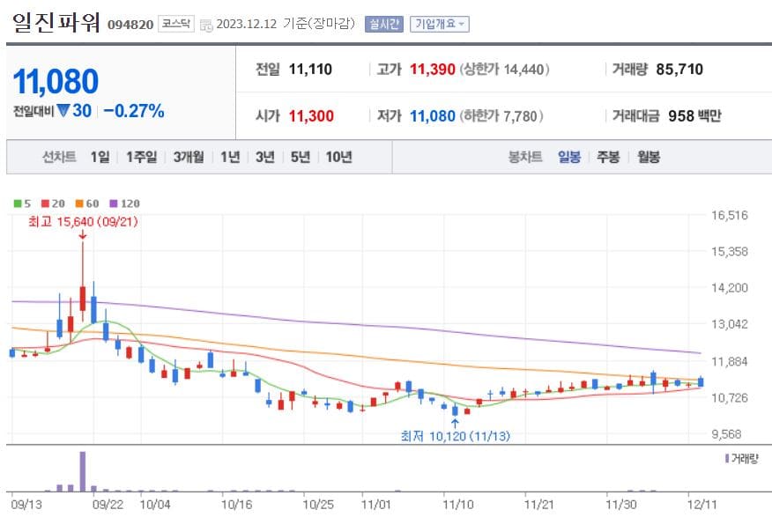The image size is (772, 532).
Task: Click the green 5-day moving average swatch
Action: coord(18,203)
